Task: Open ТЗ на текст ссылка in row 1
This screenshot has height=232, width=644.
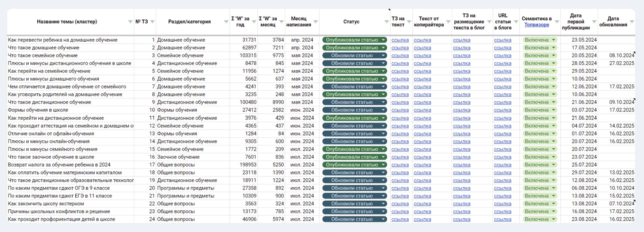Action: pos(400,40)
